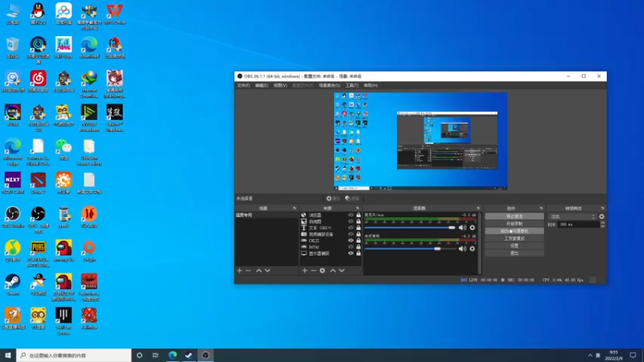Move source up with Sources panel arrow
This screenshot has height=362, width=644.
(333, 270)
